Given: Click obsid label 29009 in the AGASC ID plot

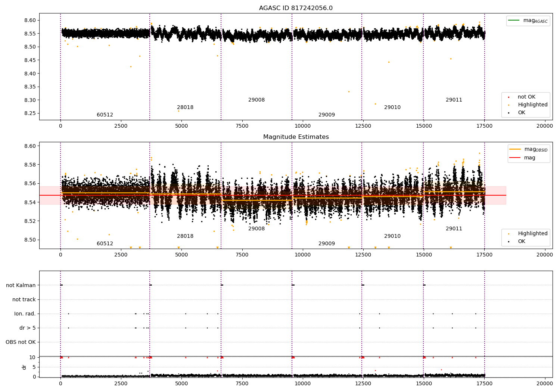Looking at the screenshot, I should [x=327, y=115].
